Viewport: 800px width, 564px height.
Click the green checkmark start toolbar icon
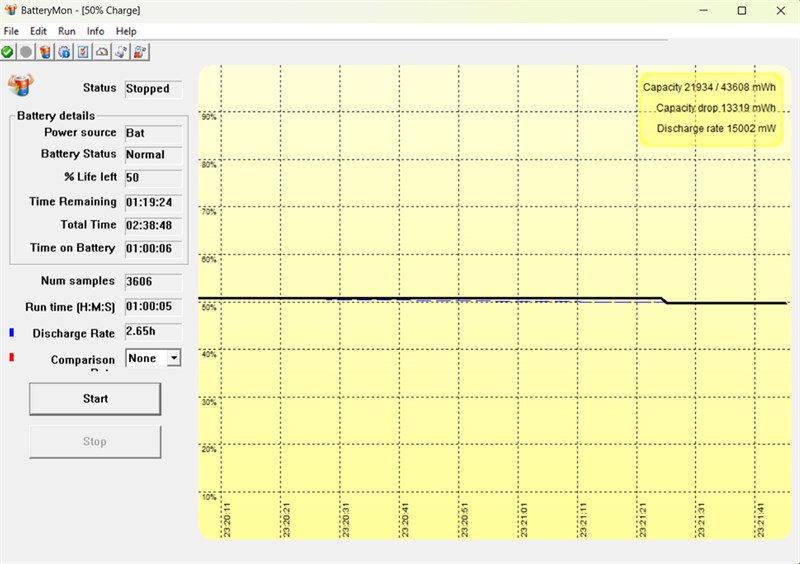pyautogui.click(x=8, y=51)
